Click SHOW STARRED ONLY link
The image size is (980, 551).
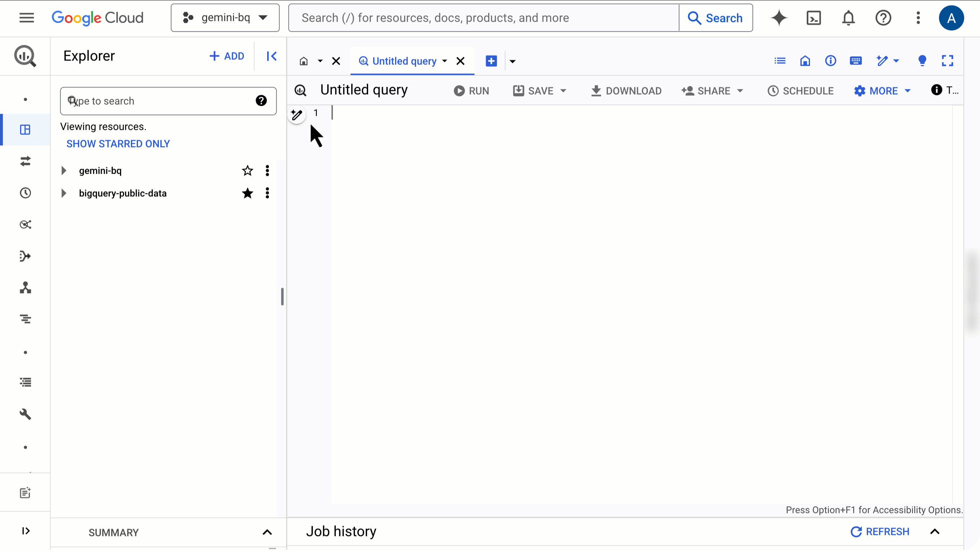click(118, 144)
